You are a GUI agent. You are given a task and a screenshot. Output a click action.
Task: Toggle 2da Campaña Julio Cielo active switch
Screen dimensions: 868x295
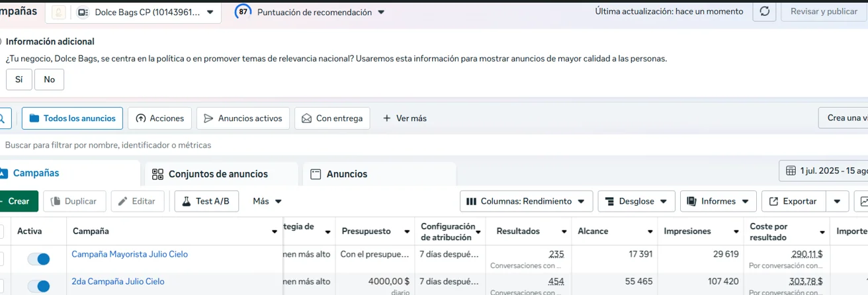coord(38,286)
